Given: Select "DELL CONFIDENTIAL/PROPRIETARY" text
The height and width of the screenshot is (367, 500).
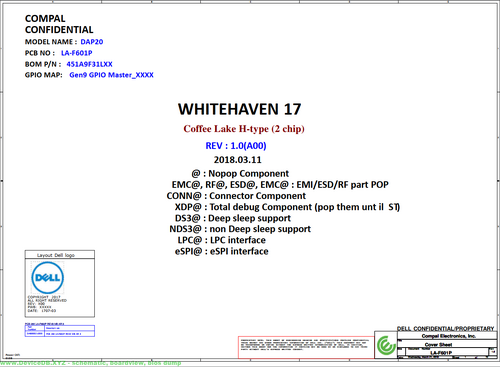Looking at the screenshot, I should (445, 329).
